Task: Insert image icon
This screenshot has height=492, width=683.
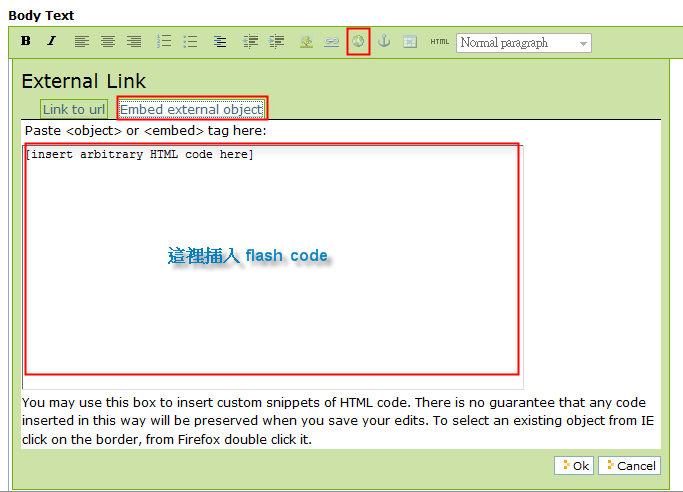Action: click(x=306, y=41)
